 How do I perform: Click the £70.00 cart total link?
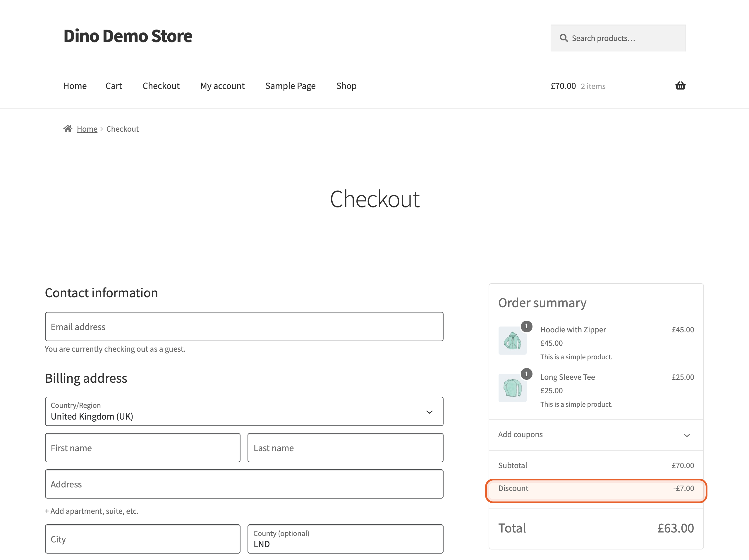563,86
